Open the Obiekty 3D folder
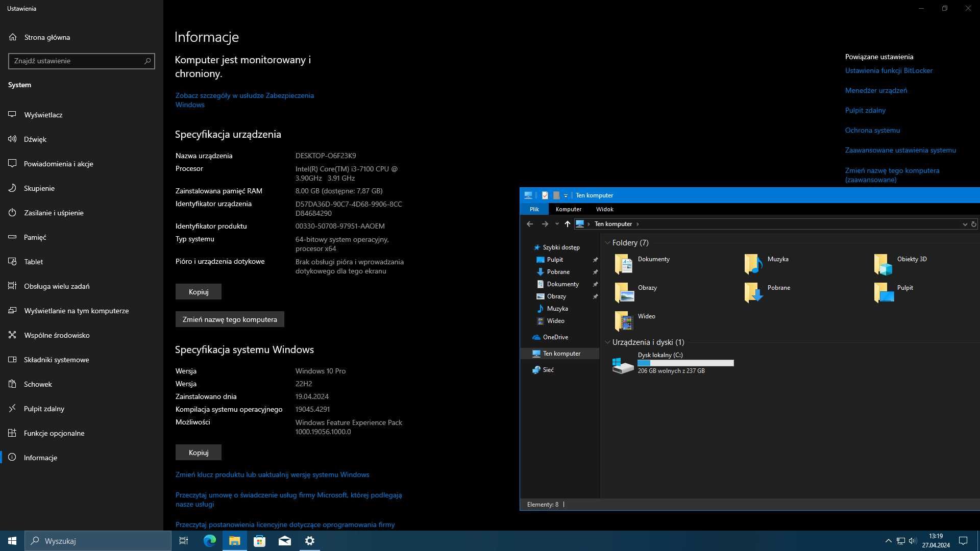 coord(900,264)
